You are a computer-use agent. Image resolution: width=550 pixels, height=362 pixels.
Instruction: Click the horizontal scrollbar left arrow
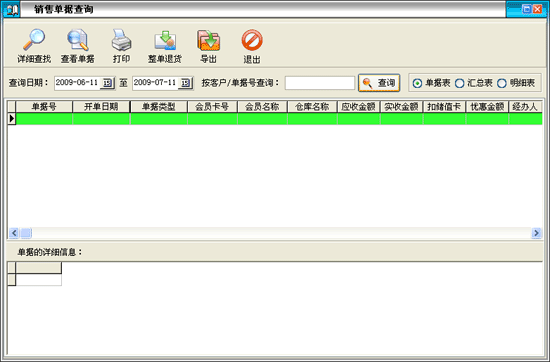(14, 233)
